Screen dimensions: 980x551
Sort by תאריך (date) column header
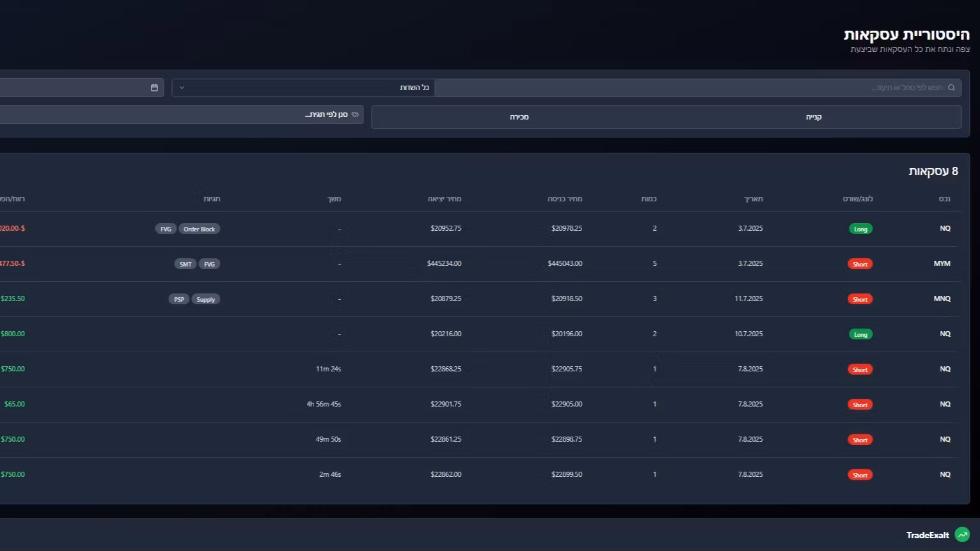pyautogui.click(x=753, y=199)
